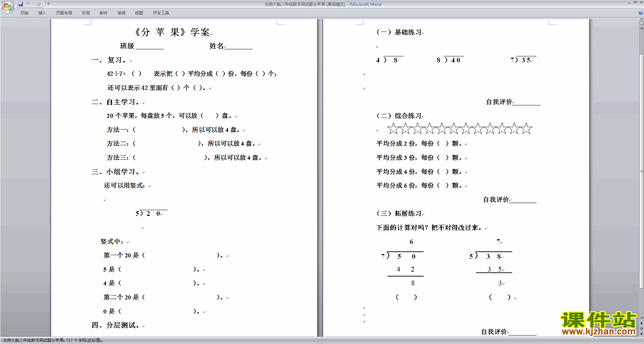
Task: Open the undo history dropdown arrow
Action: click(x=33, y=4)
